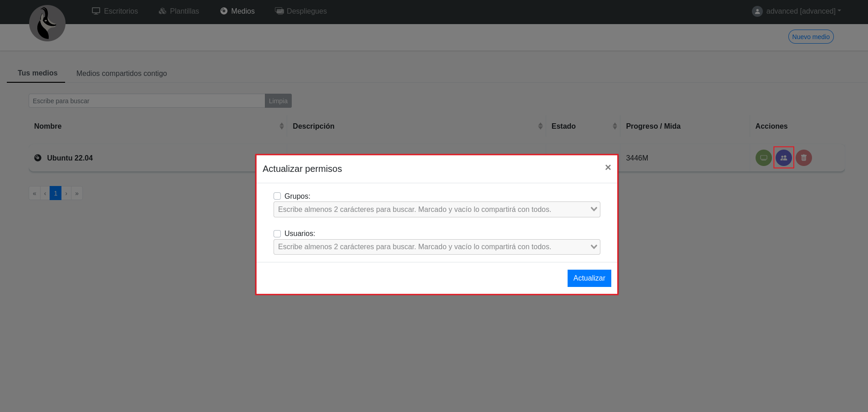
Task: Click the search media input field
Action: [x=147, y=101]
